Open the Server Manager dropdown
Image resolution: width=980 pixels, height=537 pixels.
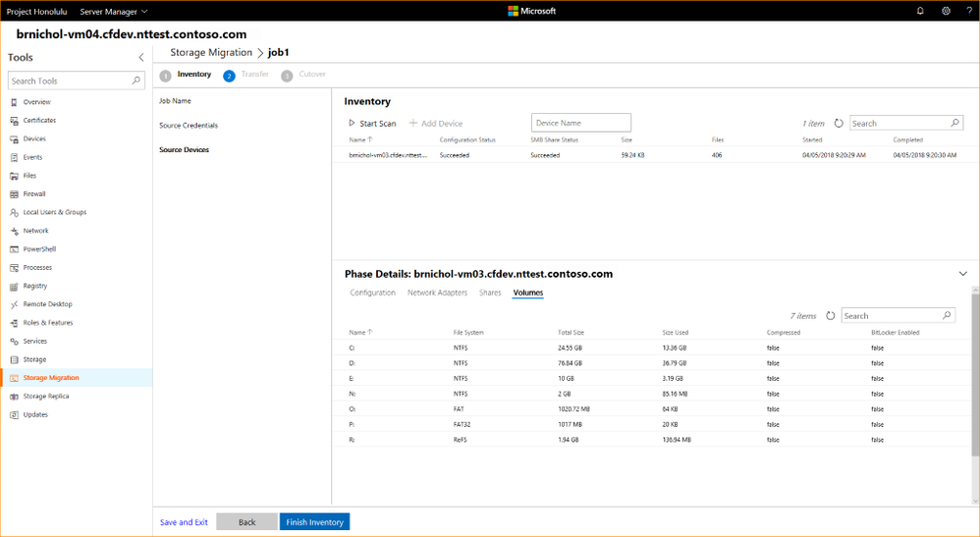(114, 11)
